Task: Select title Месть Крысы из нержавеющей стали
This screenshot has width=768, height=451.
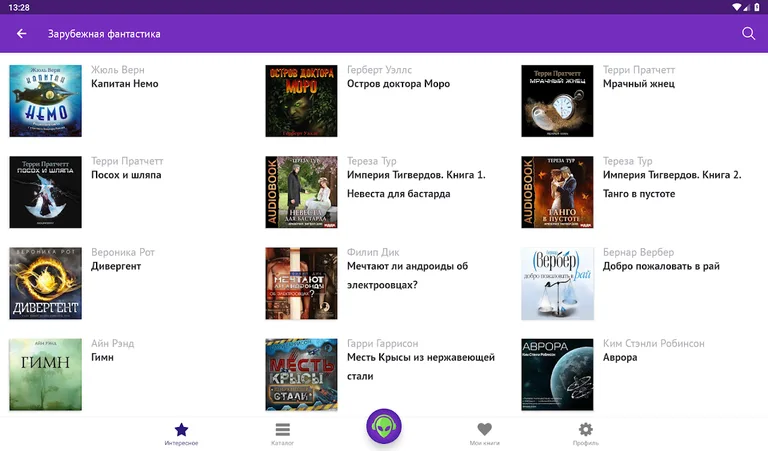Action: [421, 366]
